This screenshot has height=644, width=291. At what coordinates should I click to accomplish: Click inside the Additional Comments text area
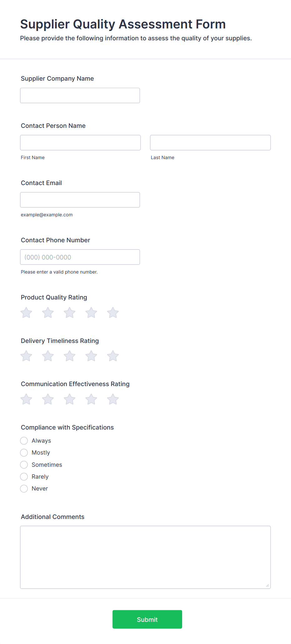point(145,557)
